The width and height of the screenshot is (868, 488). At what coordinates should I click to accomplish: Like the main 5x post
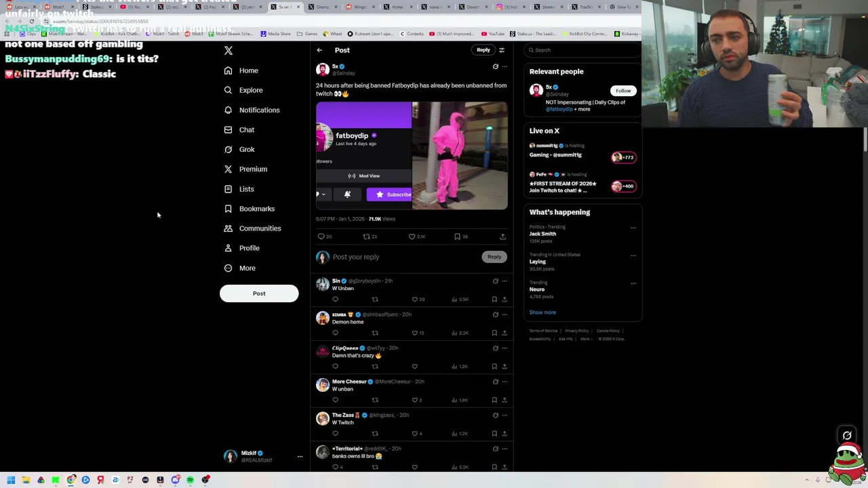412,237
